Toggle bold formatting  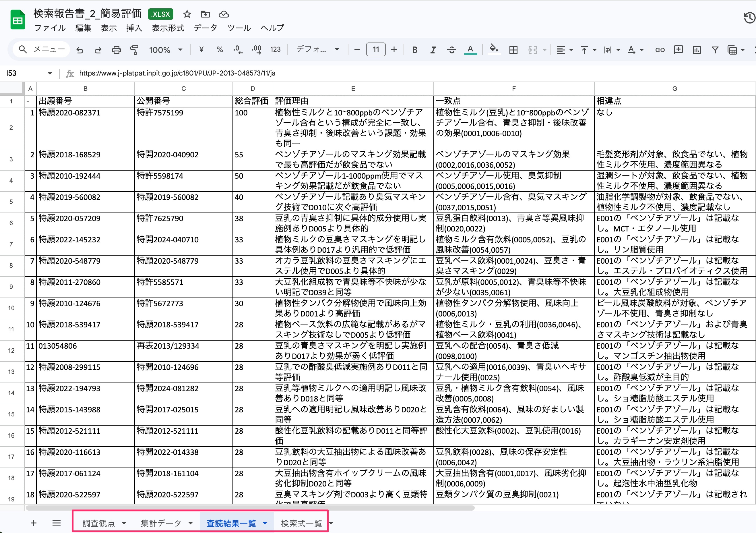(415, 50)
